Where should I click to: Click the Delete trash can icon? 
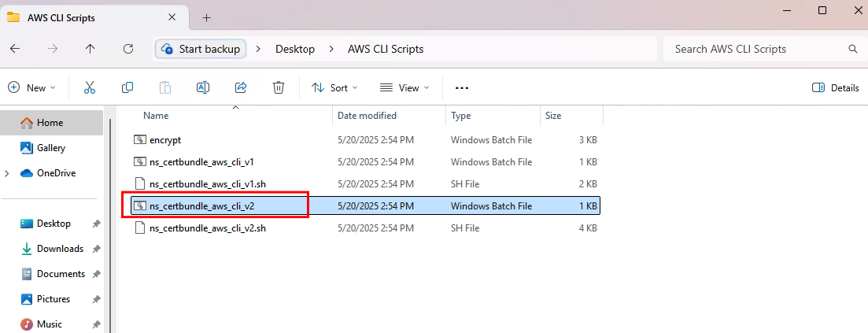click(x=279, y=87)
